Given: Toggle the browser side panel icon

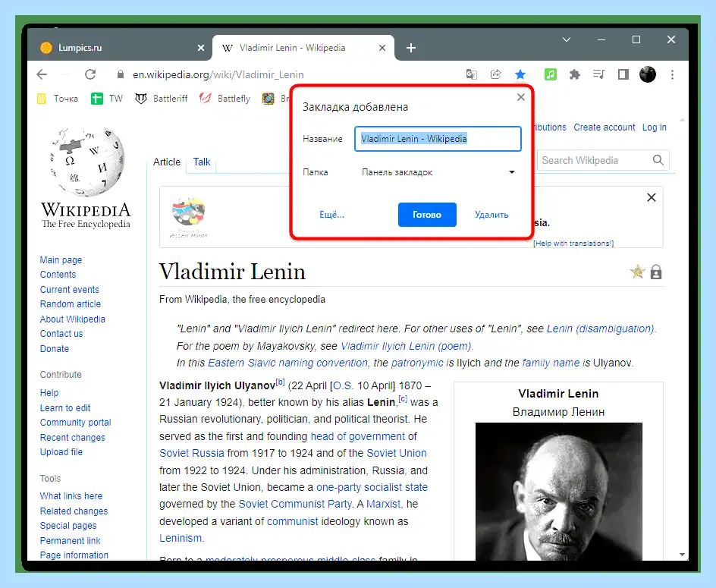Looking at the screenshot, I should pos(623,74).
